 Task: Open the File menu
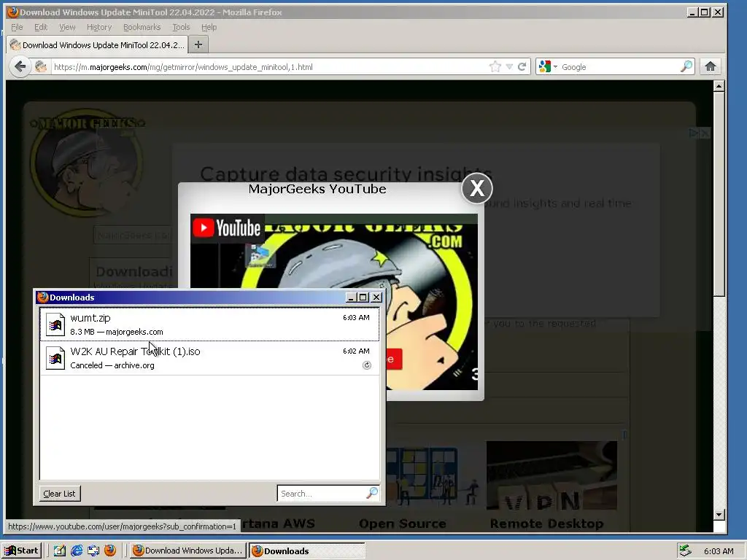(17, 27)
